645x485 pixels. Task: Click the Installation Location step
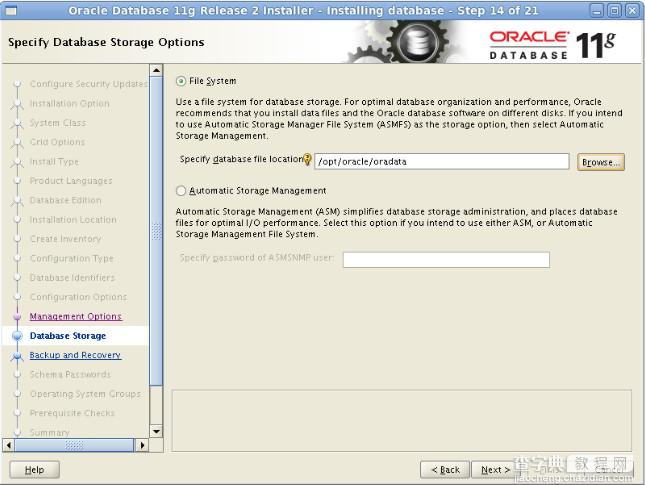pyautogui.click(x=73, y=220)
